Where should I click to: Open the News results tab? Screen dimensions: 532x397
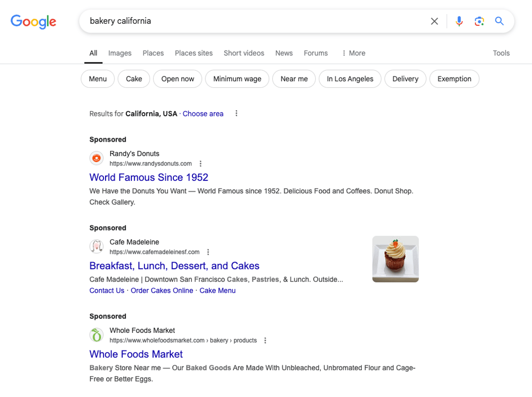(x=284, y=53)
